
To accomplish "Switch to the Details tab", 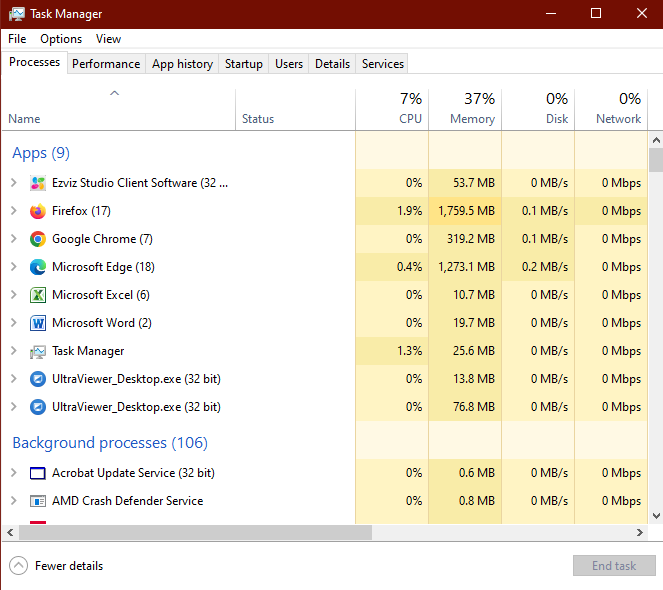I will click(x=332, y=64).
